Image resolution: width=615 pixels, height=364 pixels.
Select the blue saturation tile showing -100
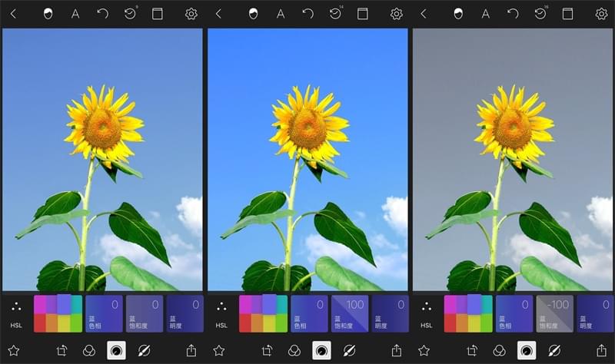pyautogui.click(x=554, y=313)
